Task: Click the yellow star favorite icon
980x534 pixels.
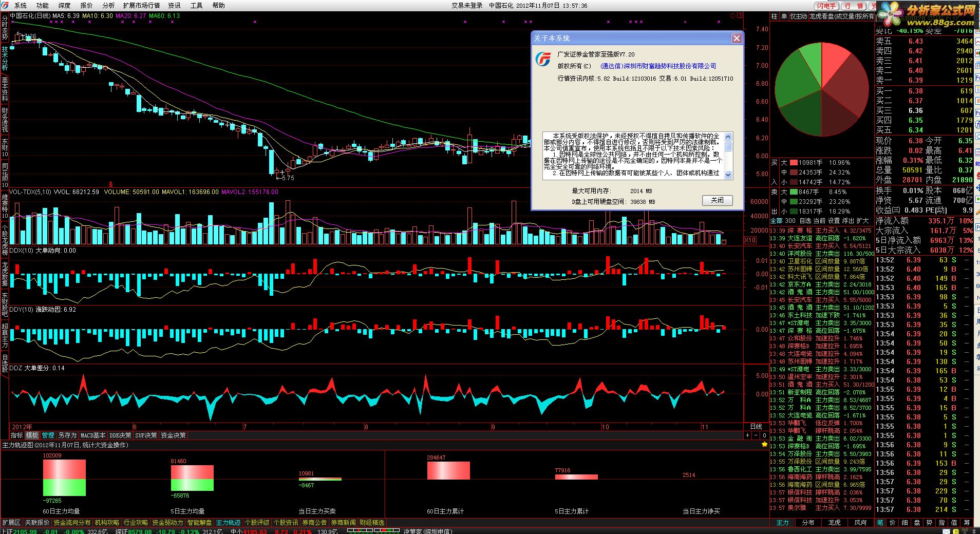Action: pyautogui.click(x=764, y=445)
